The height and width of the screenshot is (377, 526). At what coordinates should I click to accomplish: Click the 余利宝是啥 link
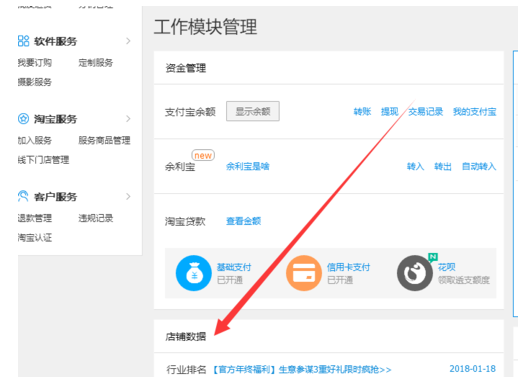(248, 166)
